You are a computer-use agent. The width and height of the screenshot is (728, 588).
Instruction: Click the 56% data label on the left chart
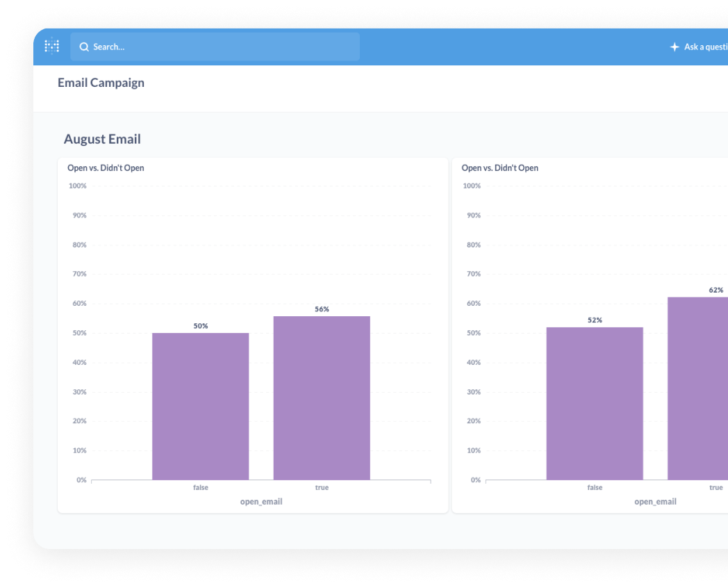pyautogui.click(x=321, y=309)
